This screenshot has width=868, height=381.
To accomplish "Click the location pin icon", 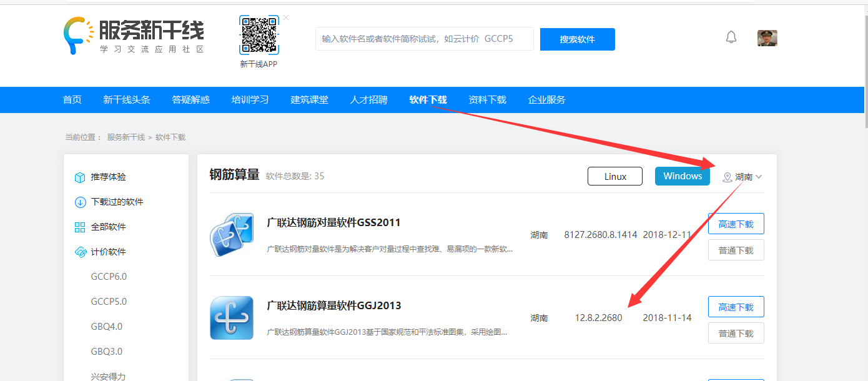I will (x=727, y=177).
